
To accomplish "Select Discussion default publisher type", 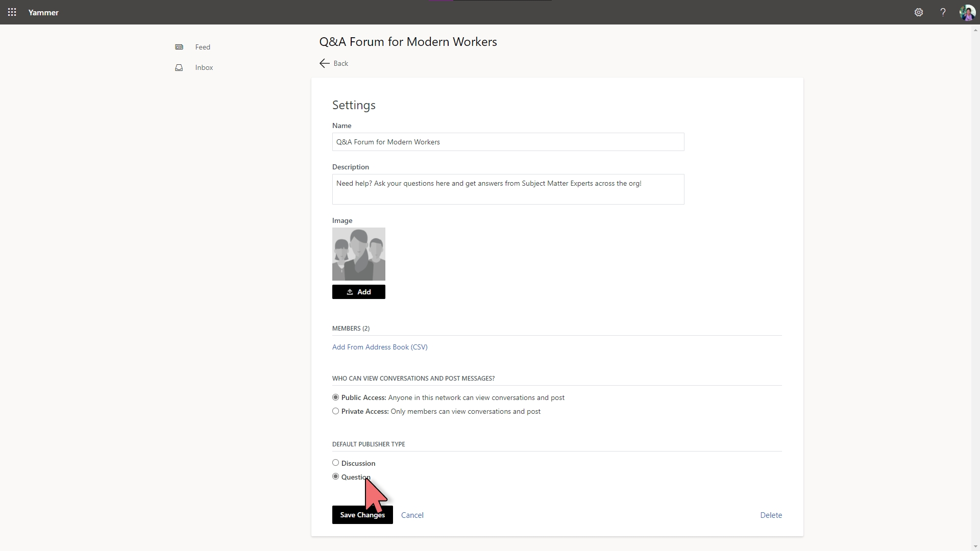I will 335,463.
